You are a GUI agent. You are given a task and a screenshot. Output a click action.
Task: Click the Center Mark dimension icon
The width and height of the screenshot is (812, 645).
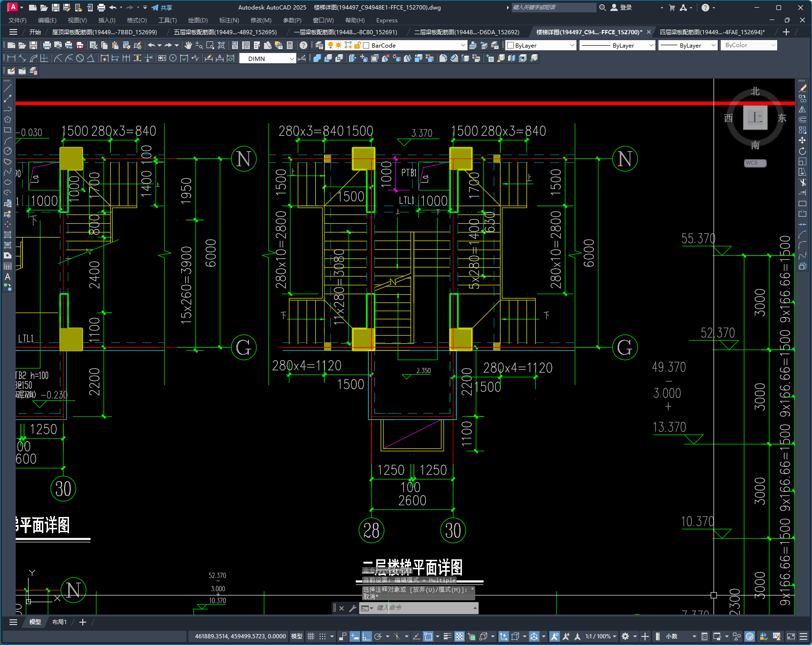click(x=173, y=58)
